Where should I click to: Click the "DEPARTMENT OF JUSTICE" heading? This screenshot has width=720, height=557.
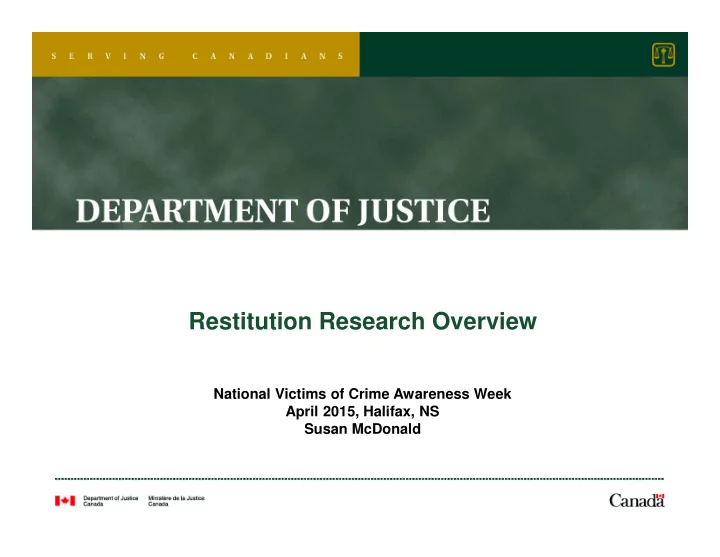pyautogui.click(x=283, y=211)
